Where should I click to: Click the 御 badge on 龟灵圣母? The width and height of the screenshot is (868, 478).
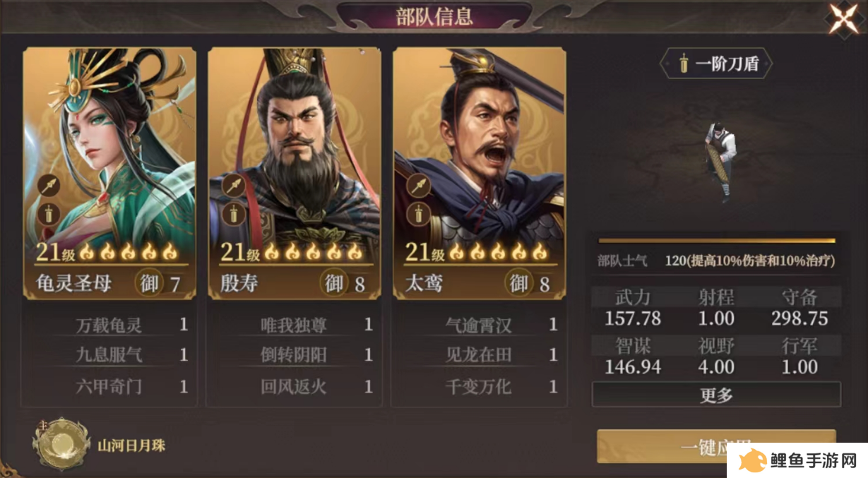(149, 283)
